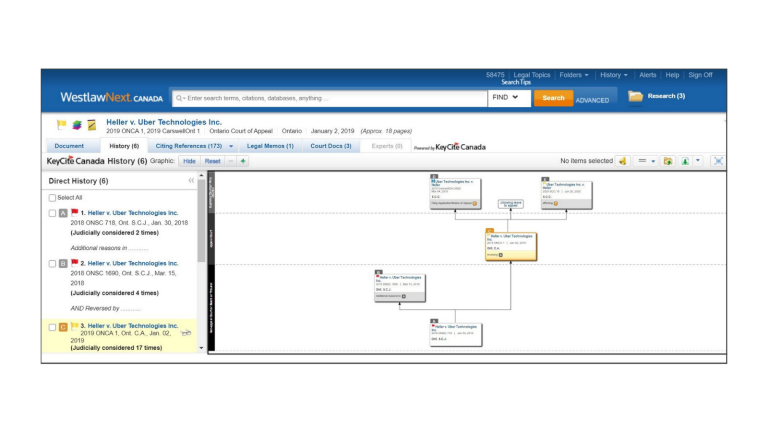Click the green plus zoom-in graphic button
This screenshot has height=432, width=768.
pyautogui.click(x=243, y=161)
